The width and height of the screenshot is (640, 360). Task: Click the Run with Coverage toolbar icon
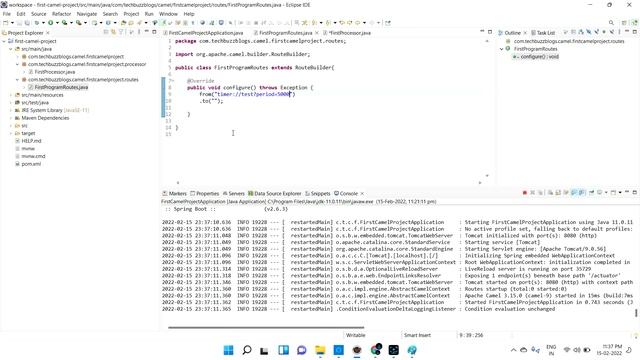pos(64,23)
